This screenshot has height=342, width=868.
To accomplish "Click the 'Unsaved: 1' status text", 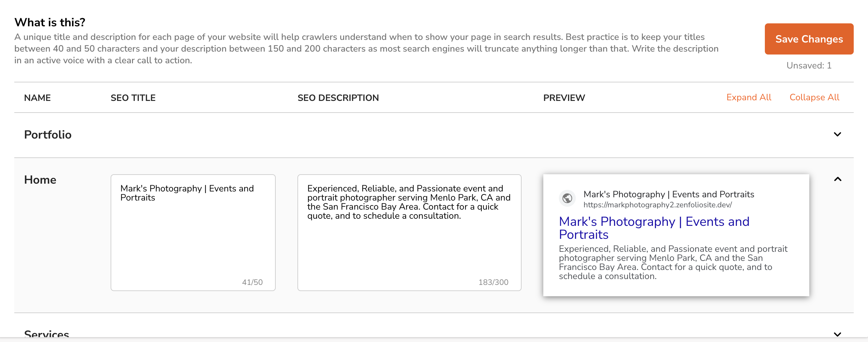I will (x=809, y=65).
